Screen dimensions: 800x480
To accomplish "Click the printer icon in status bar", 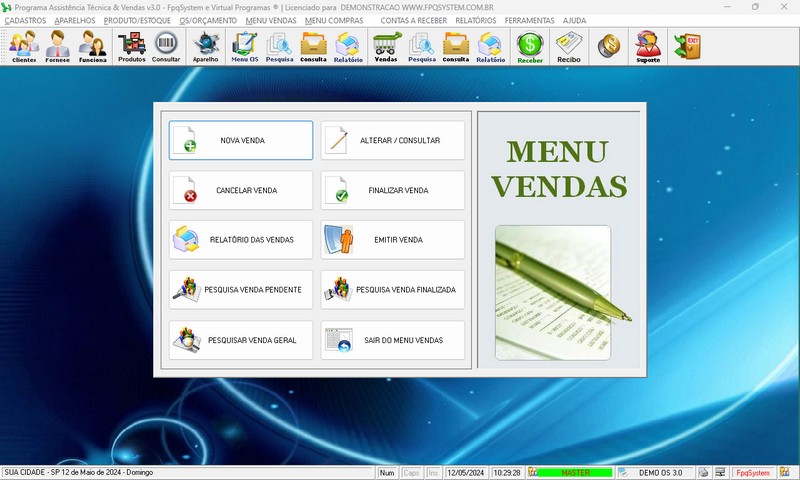I will click(704, 472).
